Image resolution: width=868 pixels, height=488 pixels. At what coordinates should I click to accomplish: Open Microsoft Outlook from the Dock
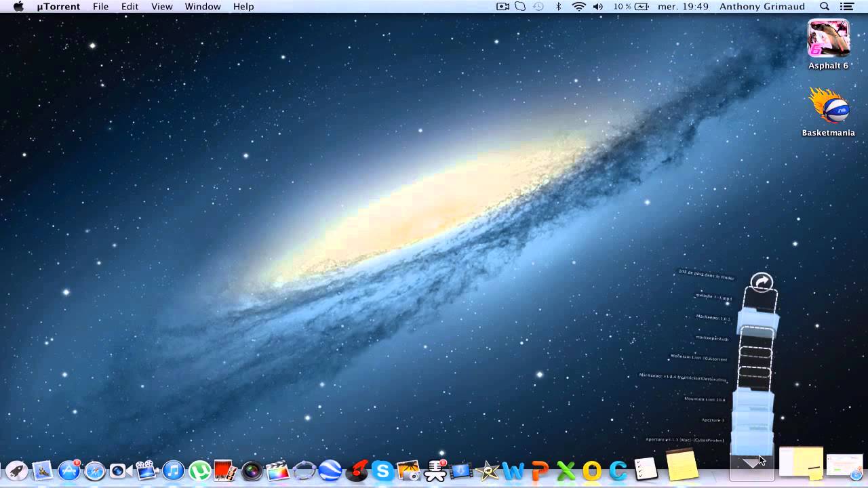click(592, 470)
